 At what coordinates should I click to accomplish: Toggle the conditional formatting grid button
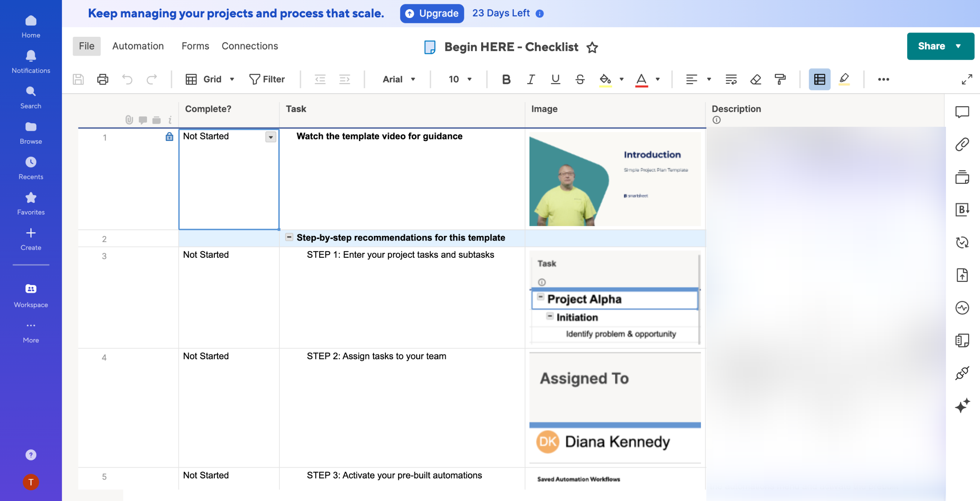[819, 79]
